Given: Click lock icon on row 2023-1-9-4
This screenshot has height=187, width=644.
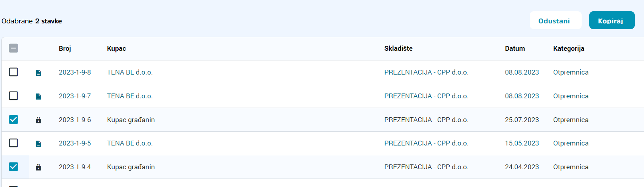Looking at the screenshot, I should [38, 167].
